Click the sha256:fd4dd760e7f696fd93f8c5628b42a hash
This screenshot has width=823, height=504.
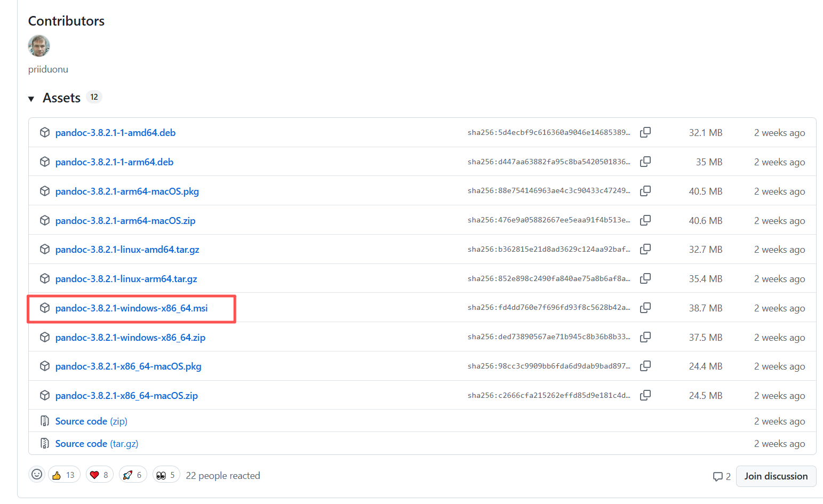[549, 308]
